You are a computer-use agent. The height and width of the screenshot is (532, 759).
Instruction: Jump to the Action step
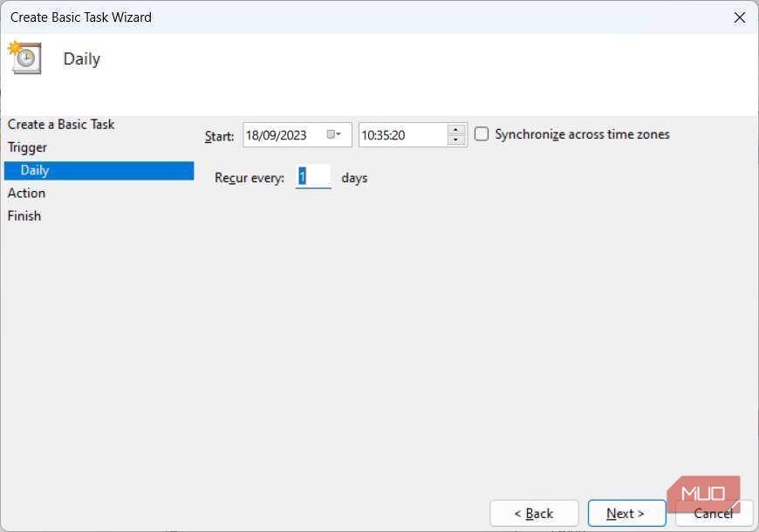click(x=26, y=193)
